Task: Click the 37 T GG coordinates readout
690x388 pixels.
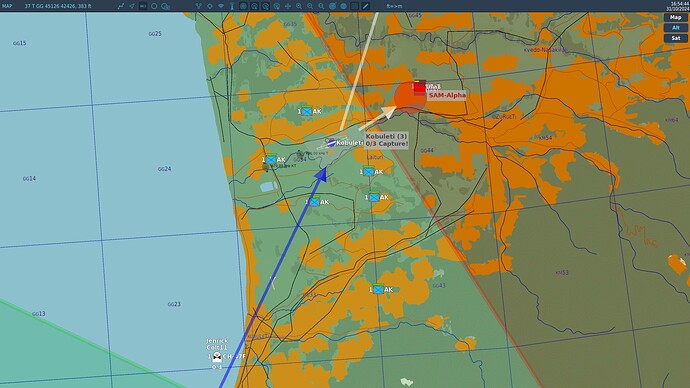Action: tap(58, 6)
